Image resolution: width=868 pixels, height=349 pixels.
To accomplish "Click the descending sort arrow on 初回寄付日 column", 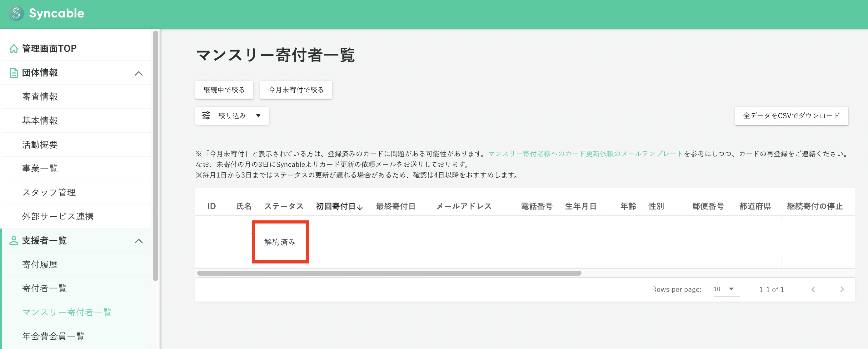I will pyautogui.click(x=360, y=207).
